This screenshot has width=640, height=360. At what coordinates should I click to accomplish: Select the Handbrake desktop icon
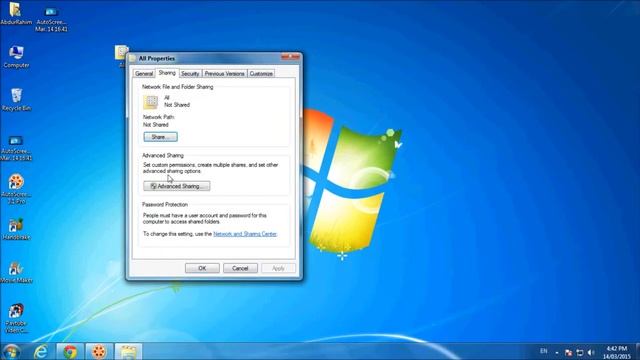tap(16, 229)
